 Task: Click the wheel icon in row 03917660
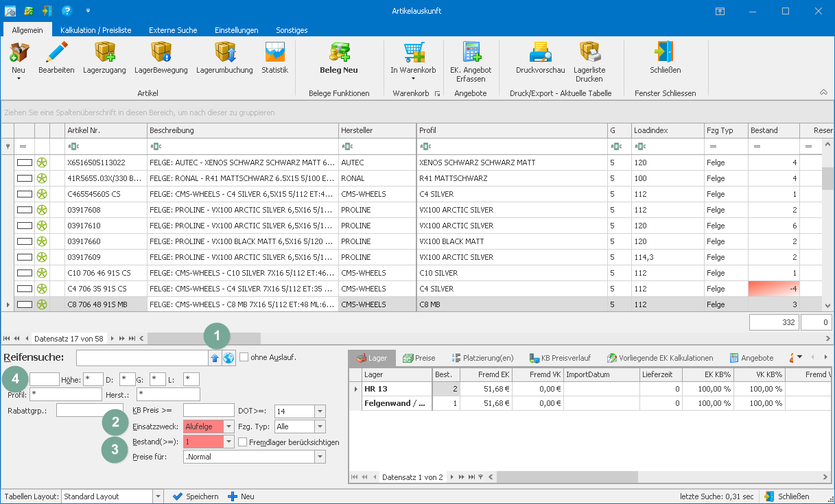click(42, 241)
